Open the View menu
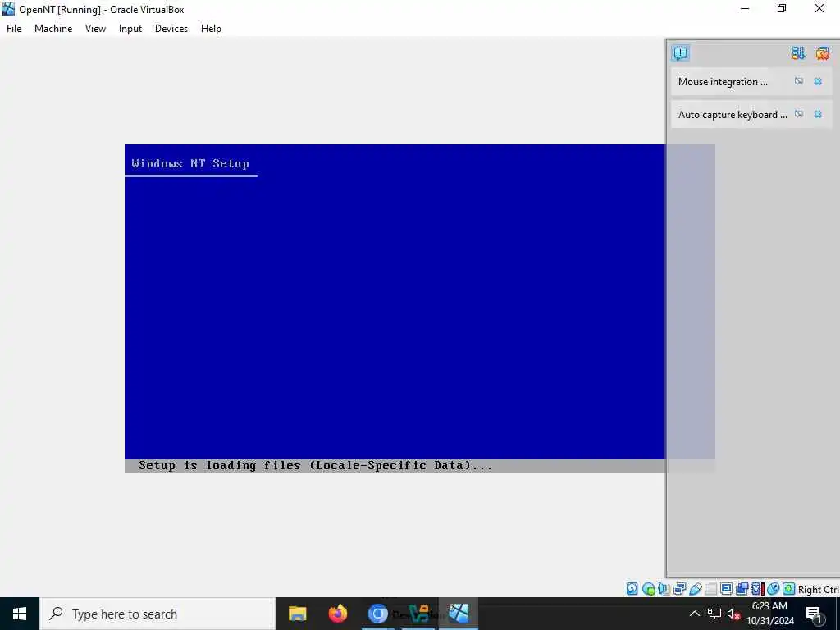The width and height of the screenshot is (840, 630). tap(95, 29)
